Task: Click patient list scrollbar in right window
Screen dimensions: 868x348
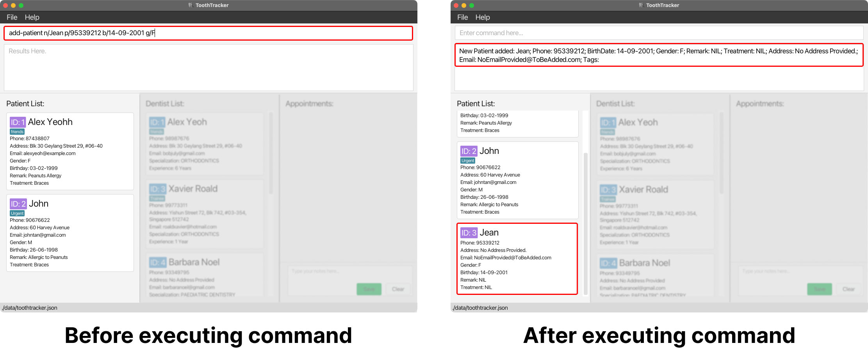Action: (x=585, y=223)
